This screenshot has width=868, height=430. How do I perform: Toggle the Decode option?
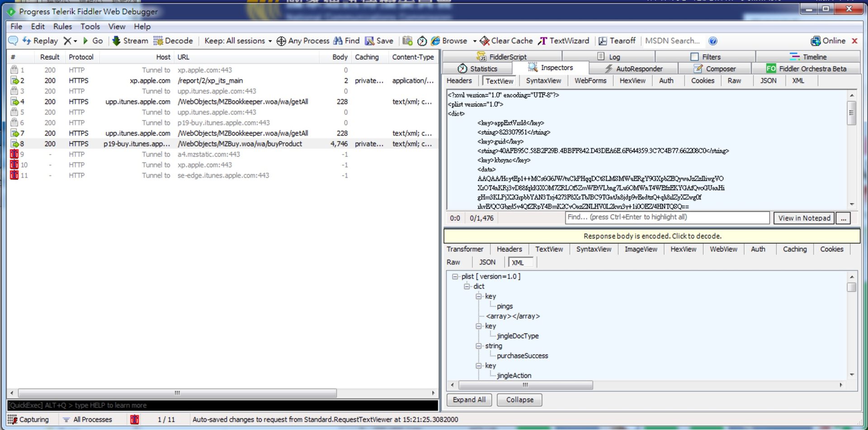pyautogui.click(x=173, y=41)
